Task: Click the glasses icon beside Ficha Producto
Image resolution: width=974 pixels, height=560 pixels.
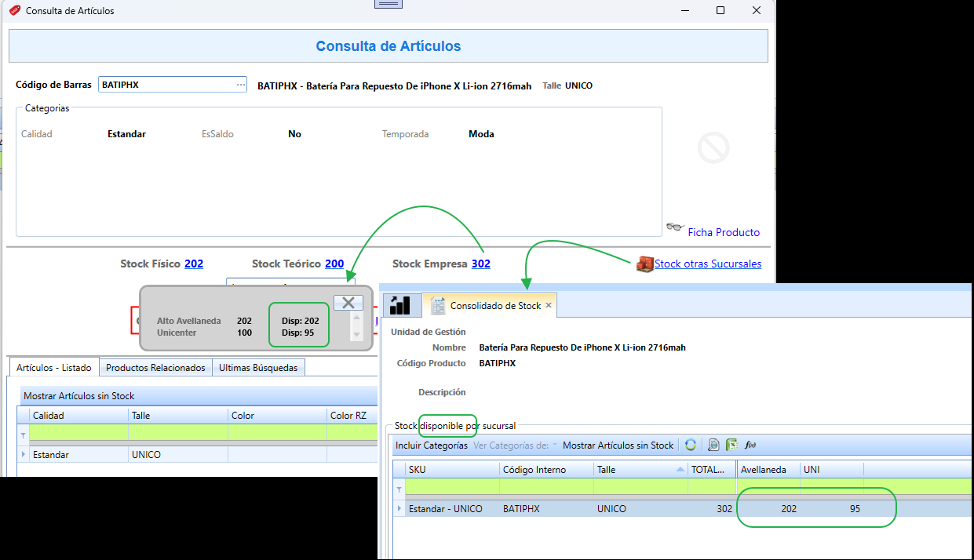Action: tap(675, 227)
